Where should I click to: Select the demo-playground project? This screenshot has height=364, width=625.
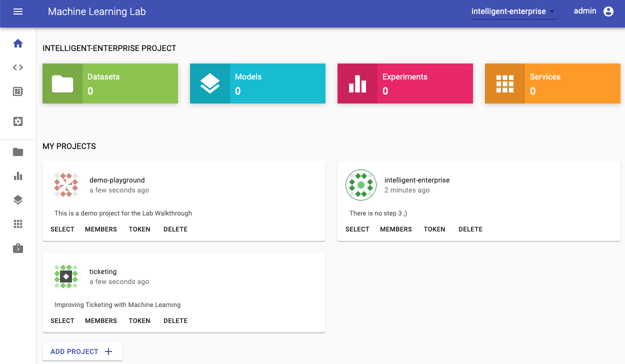tap(62, 229)
